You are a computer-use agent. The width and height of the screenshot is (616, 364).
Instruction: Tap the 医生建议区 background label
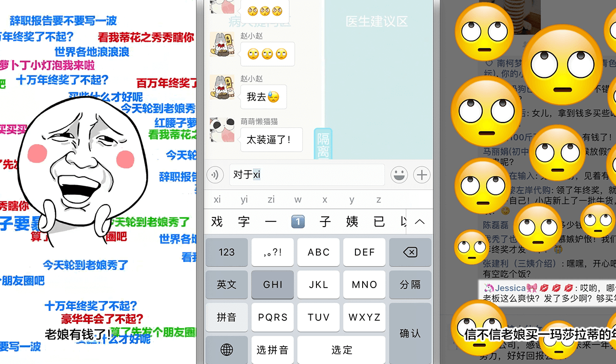pyautogui.click(x=376, y=21)
